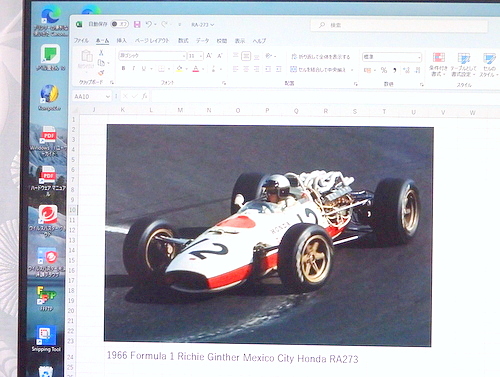Viewport: 500px width, 377px height.
Task: Toggle Italic formatting
Action: point(133,68)
